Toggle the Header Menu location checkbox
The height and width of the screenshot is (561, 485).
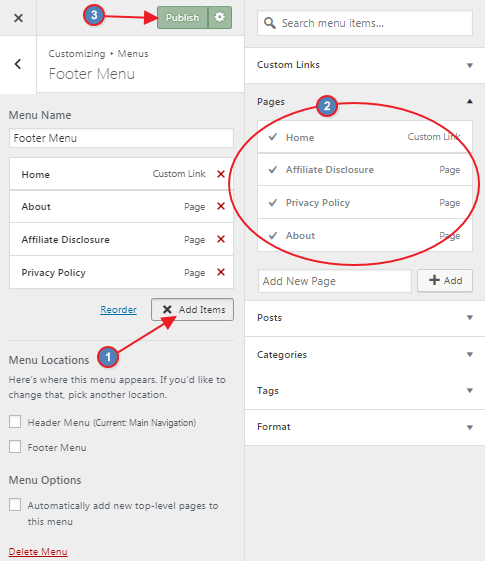tap(15, 422)
